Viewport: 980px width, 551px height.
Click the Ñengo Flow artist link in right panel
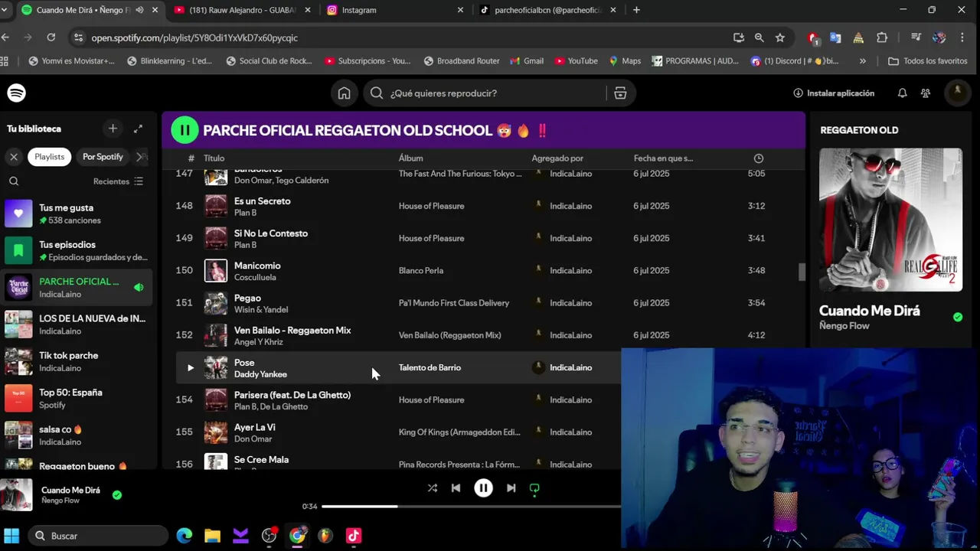pyautogui.click(x=844, y=326)
